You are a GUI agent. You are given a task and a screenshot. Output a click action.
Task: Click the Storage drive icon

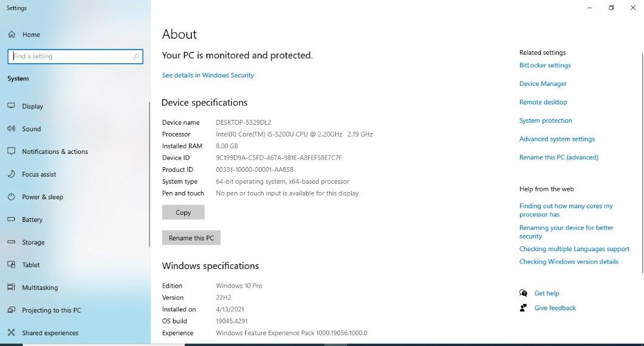11,242
